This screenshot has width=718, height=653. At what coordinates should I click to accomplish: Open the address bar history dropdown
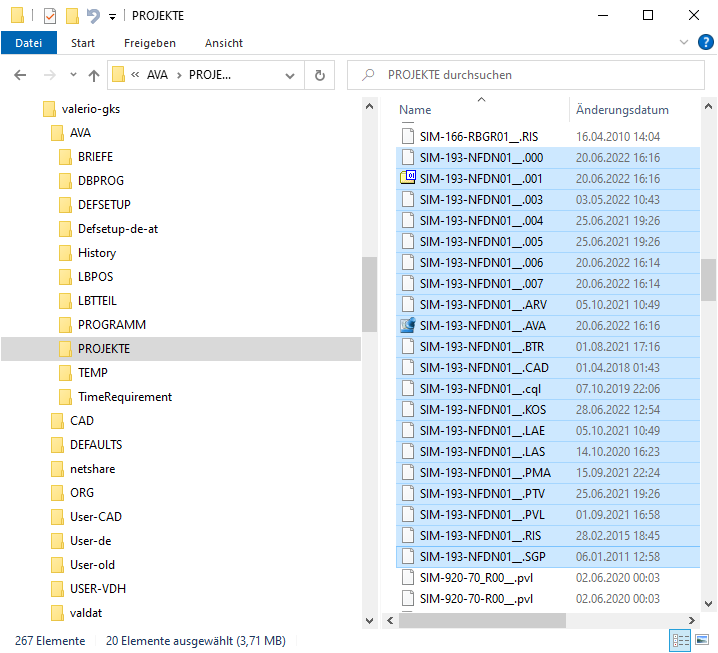(x=290, y=75)
